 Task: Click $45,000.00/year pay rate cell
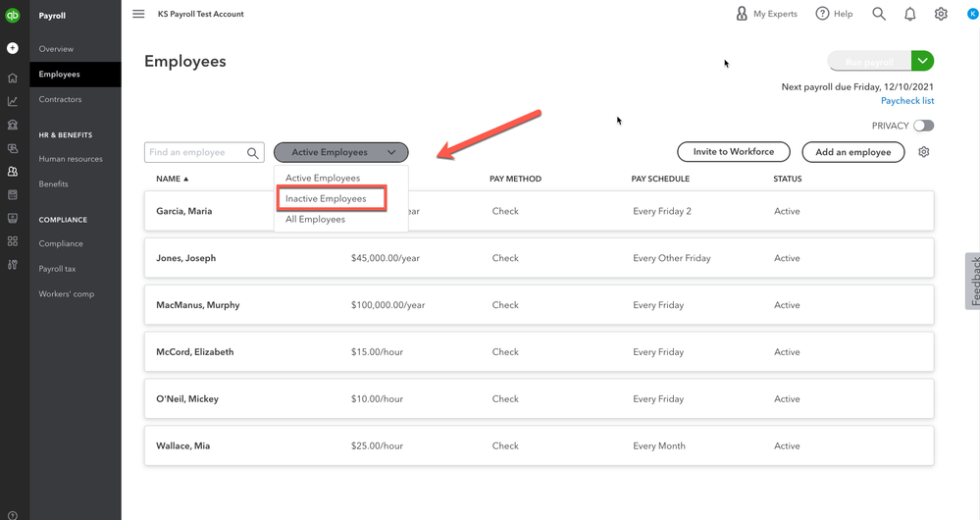point(385,258)
